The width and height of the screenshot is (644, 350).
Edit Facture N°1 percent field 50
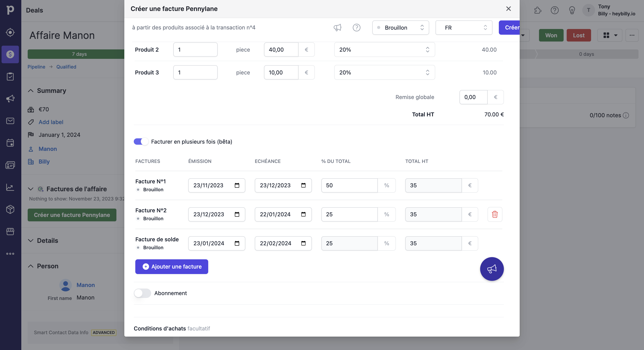point(349,185)
